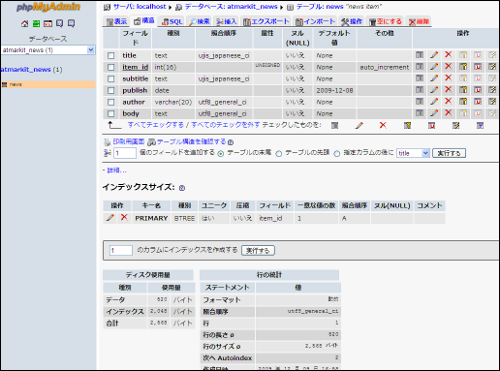The image size is (500, 371).
Task: Switch to the 表示 tab
Action: 116,22
